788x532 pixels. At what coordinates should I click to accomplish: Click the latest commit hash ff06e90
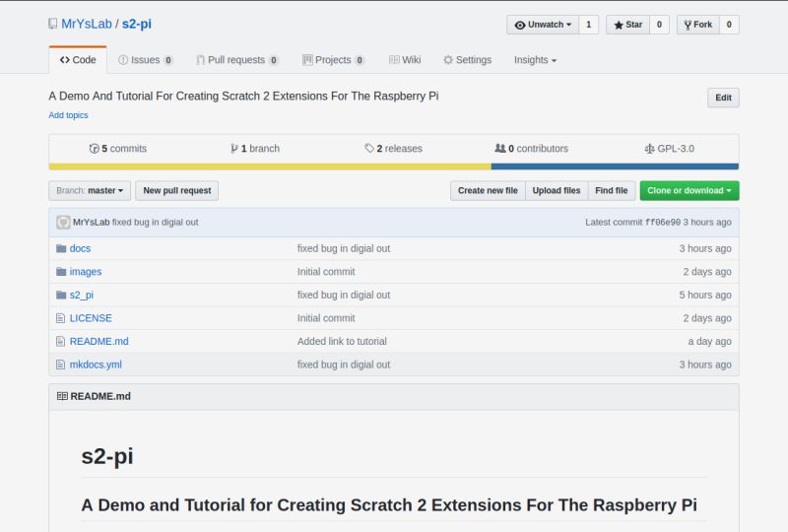click(662, 223)
